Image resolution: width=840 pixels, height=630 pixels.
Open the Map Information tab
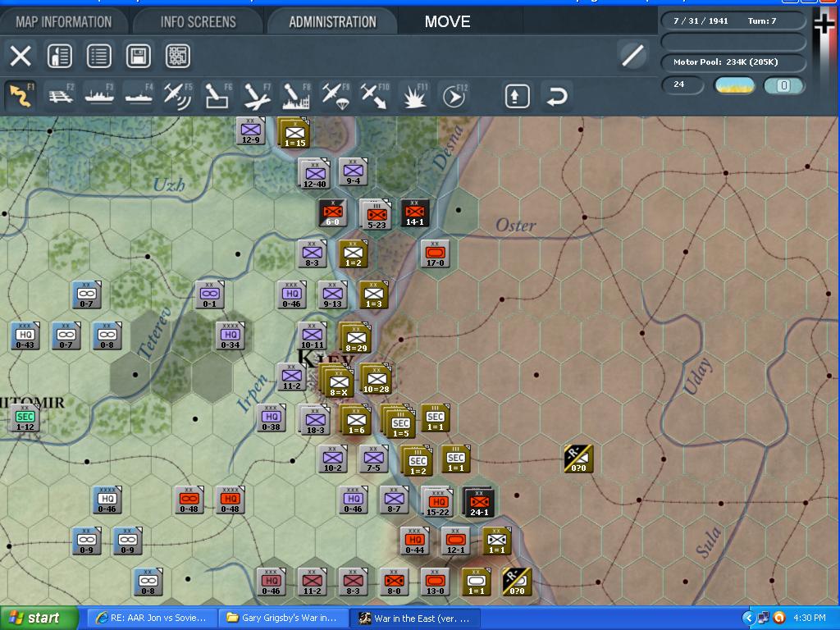(64, 22)
